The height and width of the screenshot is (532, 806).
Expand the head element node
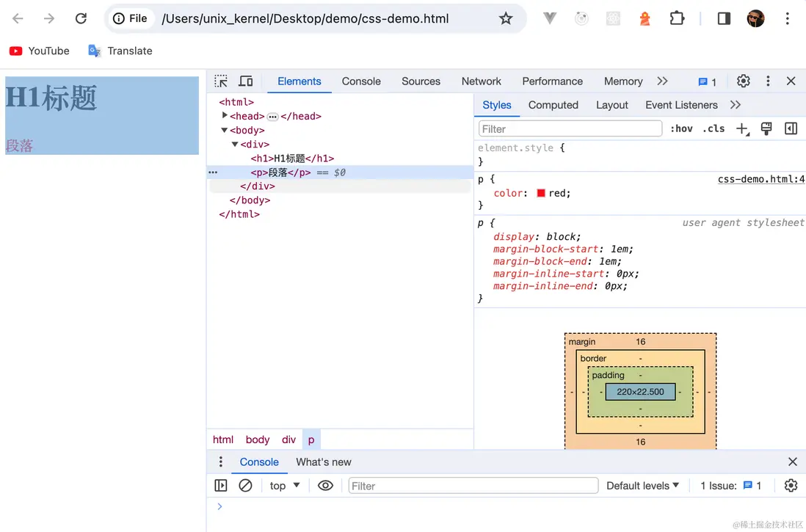coord(225,116)
